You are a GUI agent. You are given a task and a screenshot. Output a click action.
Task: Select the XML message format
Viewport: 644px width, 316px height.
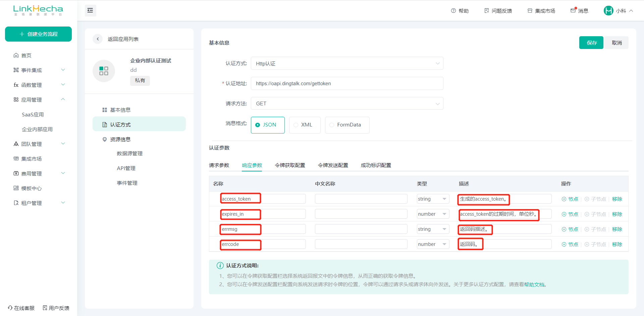(305, 125)
